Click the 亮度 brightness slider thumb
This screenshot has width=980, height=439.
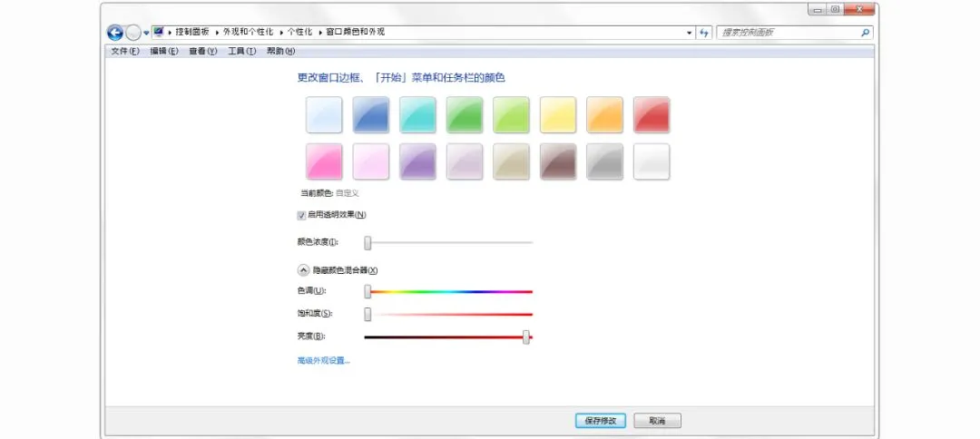[527, 337]
